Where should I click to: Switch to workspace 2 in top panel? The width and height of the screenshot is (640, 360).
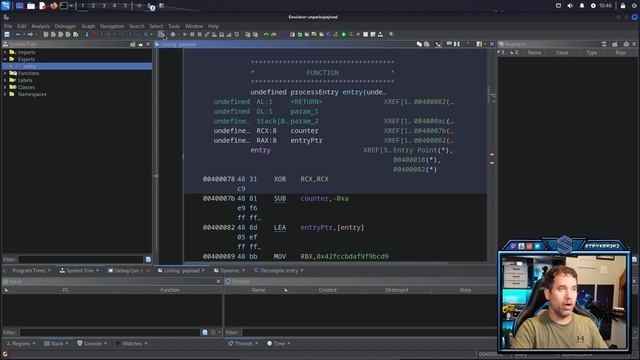[93, 6]
